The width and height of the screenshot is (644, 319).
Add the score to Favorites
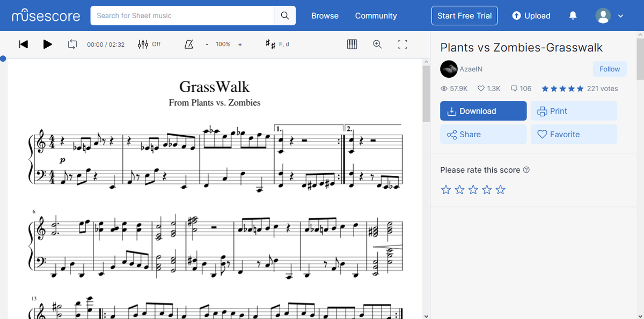pyautogui.click(x=574, y=134)
